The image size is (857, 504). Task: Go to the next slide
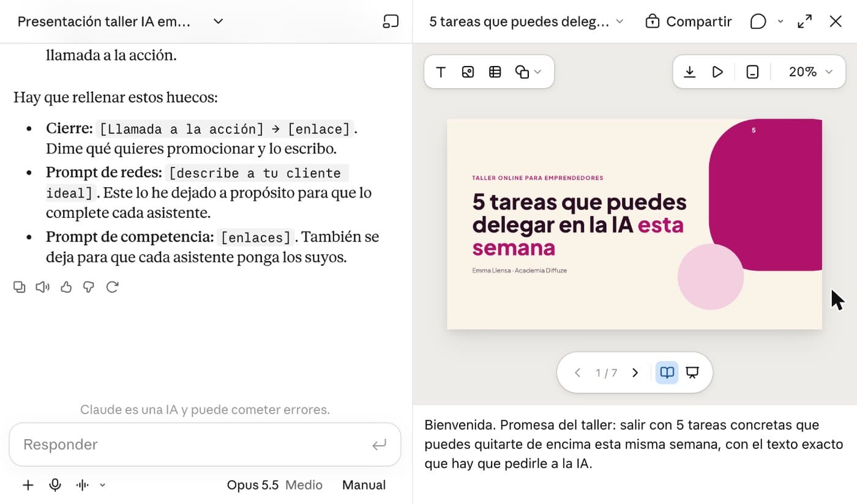(635, 372)
